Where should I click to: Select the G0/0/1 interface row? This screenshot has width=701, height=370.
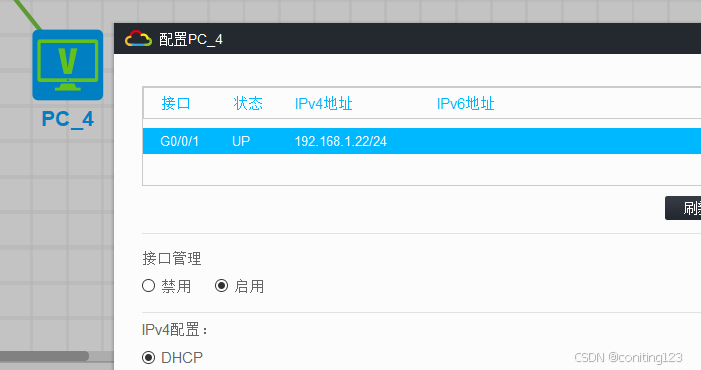click(422, 141)
